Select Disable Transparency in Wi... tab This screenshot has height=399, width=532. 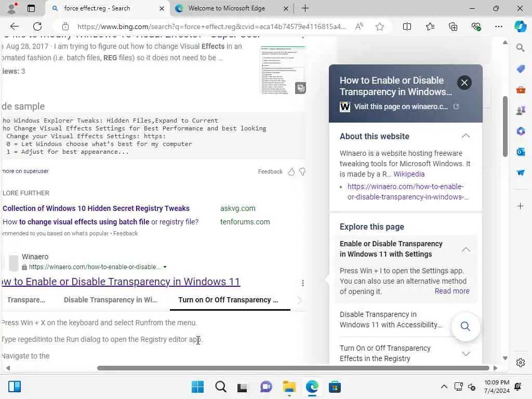pyautogui.click(x=111, y=300)
